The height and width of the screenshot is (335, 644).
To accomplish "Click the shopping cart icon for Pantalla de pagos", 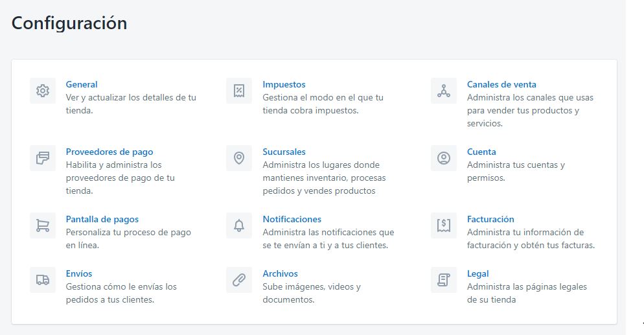I will [x=43, y=225].
